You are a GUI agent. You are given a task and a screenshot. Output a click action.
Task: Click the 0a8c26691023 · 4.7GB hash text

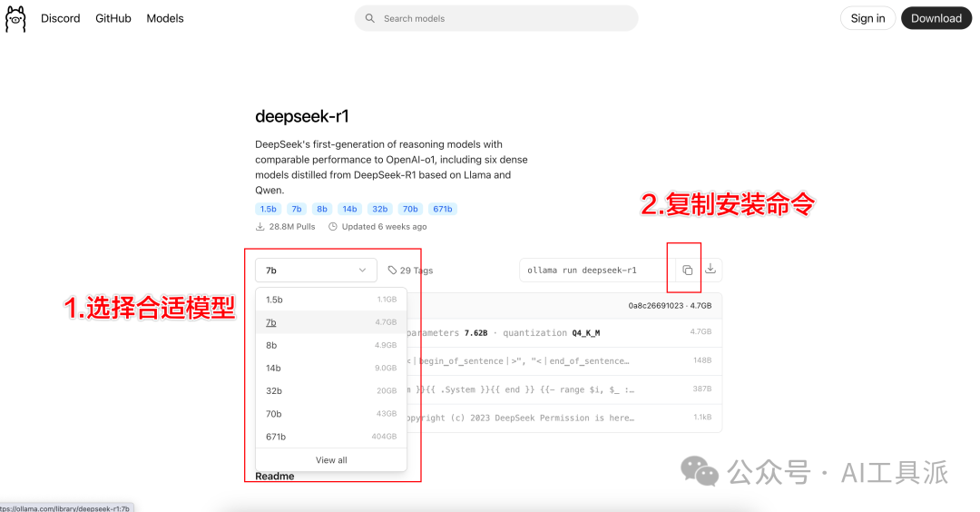pos(670,306)
